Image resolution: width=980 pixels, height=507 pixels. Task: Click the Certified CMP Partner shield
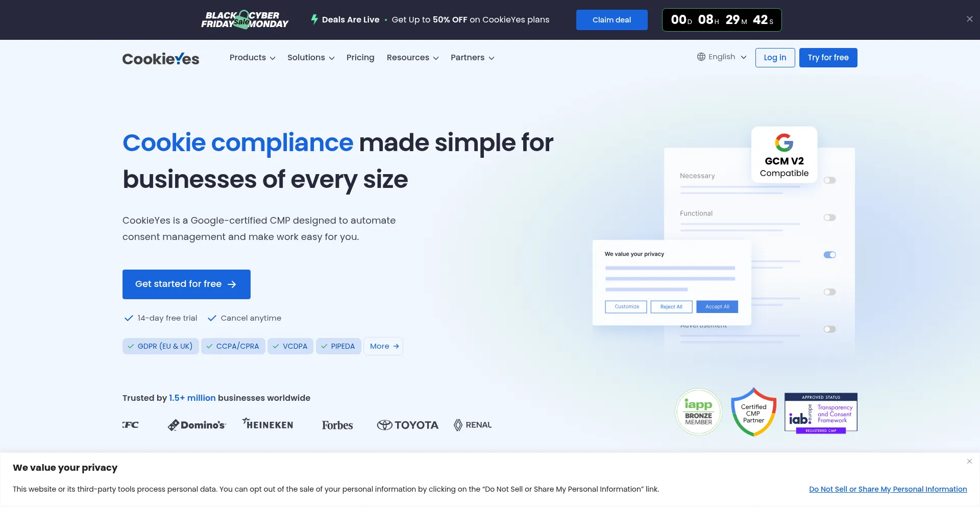pyautogui.click(x=753, y=412)
